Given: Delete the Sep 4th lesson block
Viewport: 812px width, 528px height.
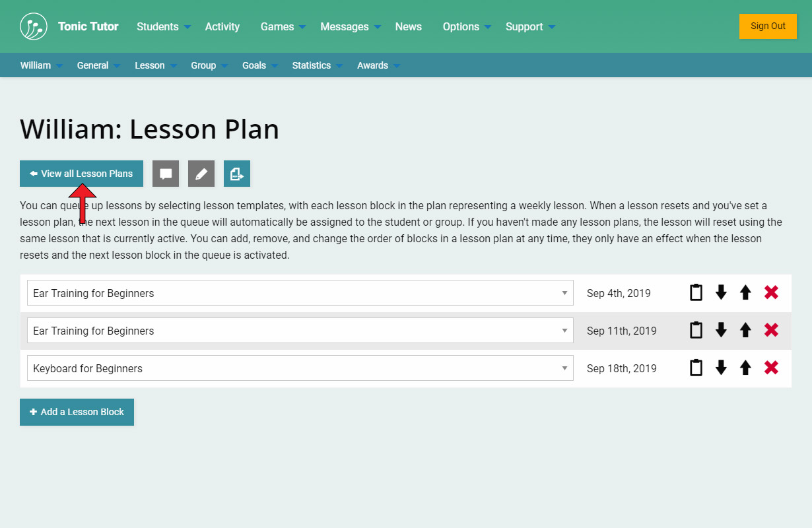Looking at the screenshot, I should click(x=771, y=292).
